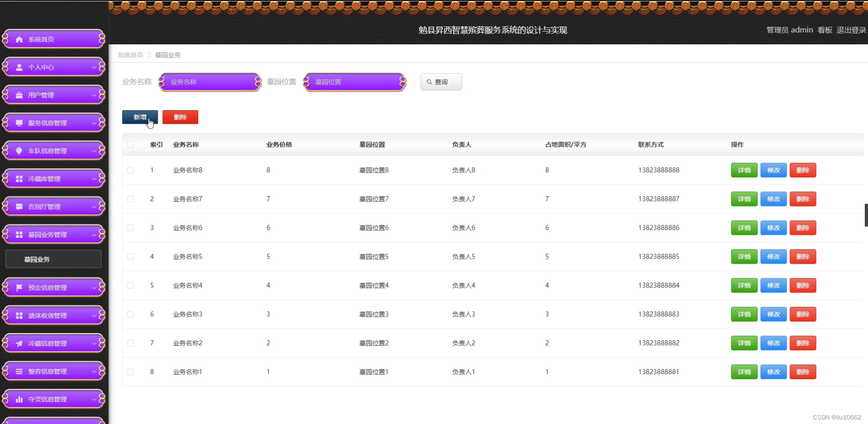The height and width of the screenshot is (424, 868).
Task: Click the 新增 add button
Action: pos(139,117)
